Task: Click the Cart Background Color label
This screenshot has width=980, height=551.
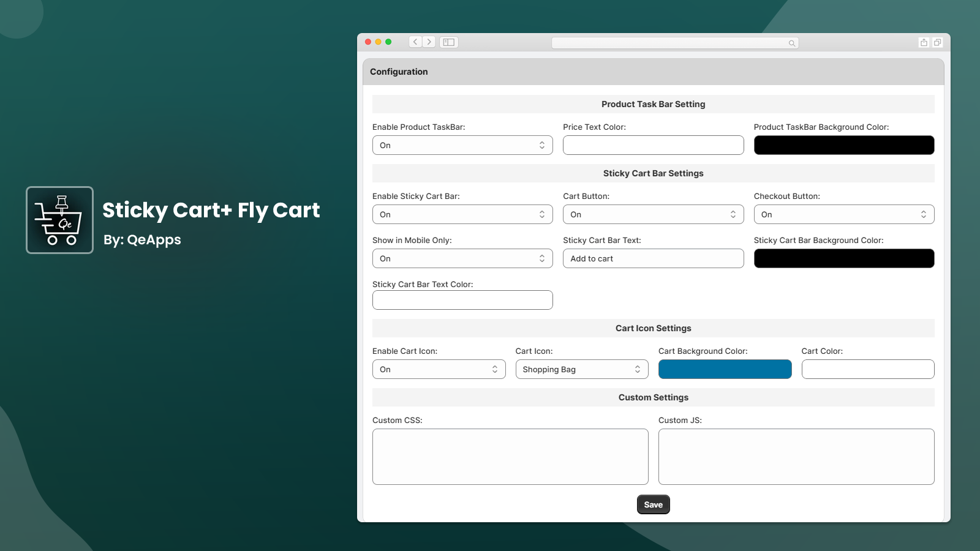Action: coord(703,351)
